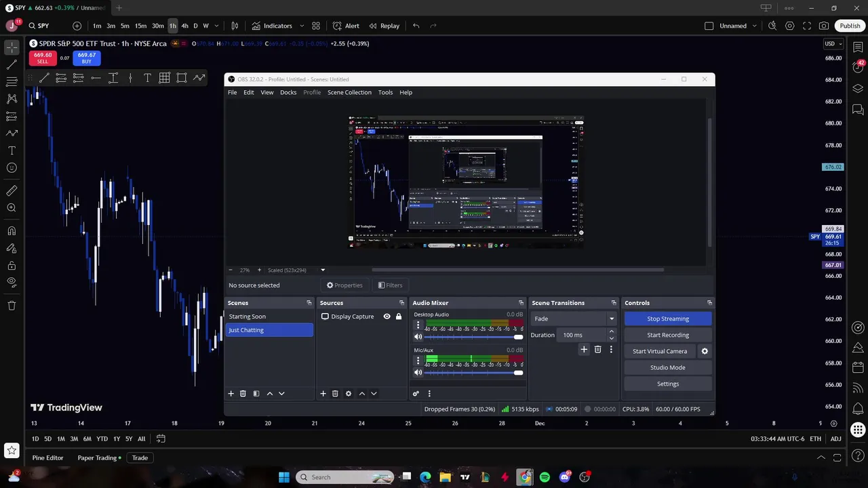Viewport: 868px width, 488px height.
Task: Select the 1h timeframe button
Action: (172, 26)
